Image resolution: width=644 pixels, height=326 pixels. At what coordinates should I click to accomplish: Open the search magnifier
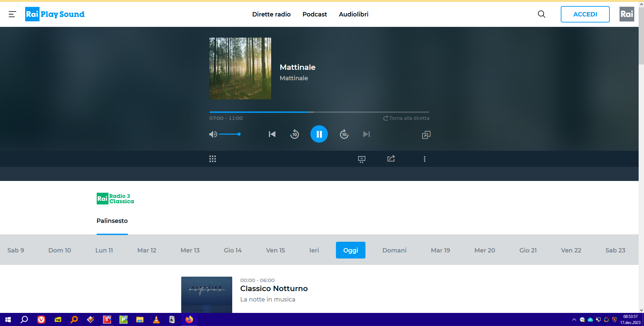pyautogui.click(x=541, y=14)
